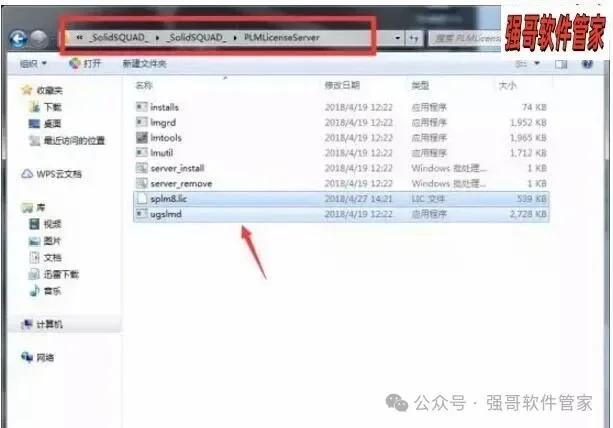Sort by 类型 type column
613x428 pixels.
(420, 85)
